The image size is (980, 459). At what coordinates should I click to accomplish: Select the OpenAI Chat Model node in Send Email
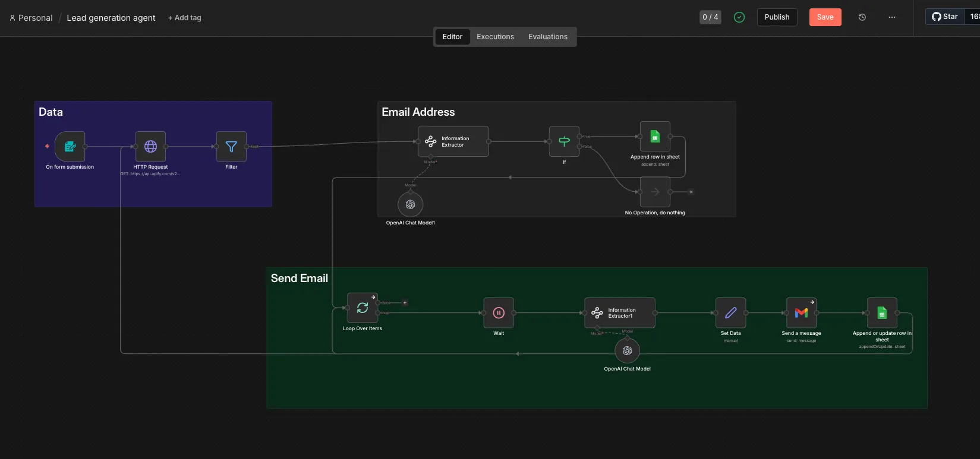click(627, 351)
